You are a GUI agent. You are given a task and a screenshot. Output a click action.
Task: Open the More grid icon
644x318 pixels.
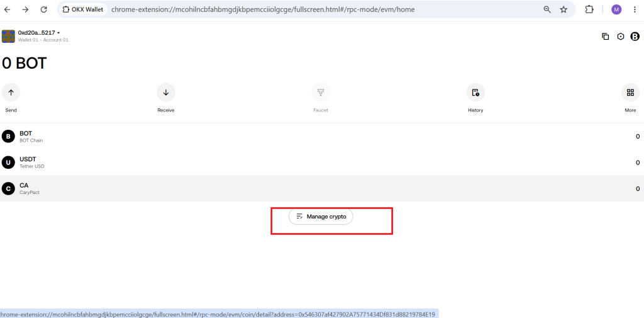pos(630,93)
